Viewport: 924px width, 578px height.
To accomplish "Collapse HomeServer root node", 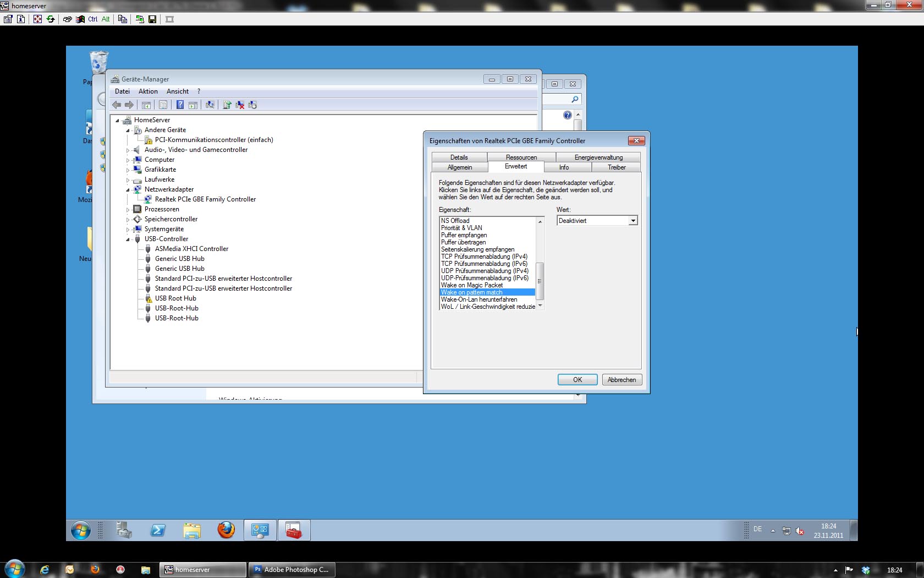I will (x=117, y=121).
